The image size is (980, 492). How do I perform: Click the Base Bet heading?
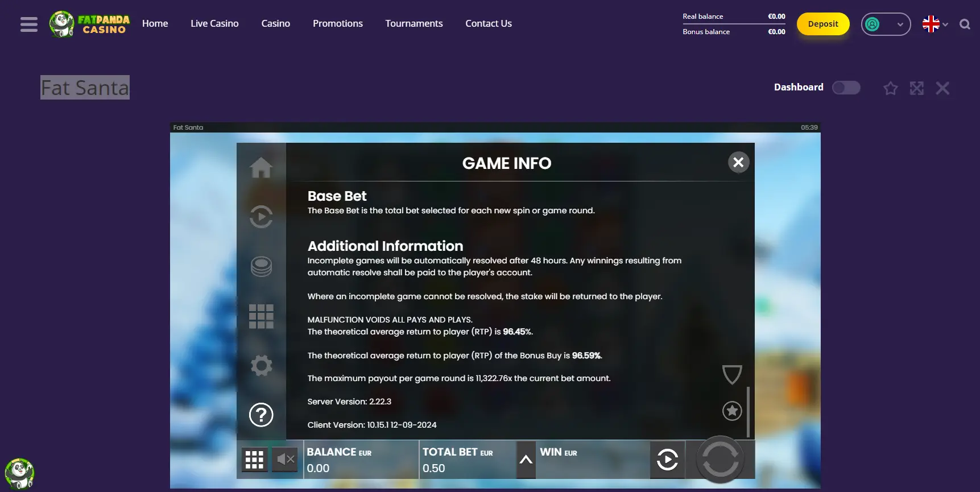pyautogui.click(x=337, y=196)
